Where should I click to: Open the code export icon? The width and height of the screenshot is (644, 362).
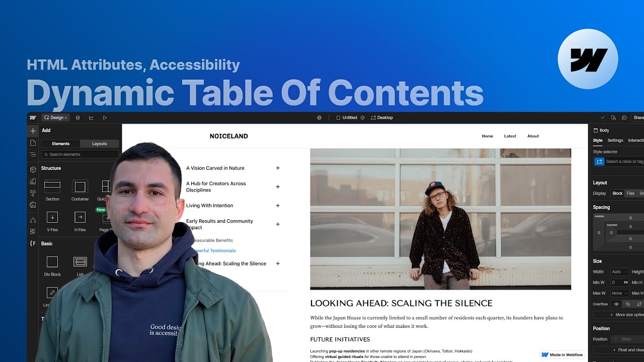613,118
